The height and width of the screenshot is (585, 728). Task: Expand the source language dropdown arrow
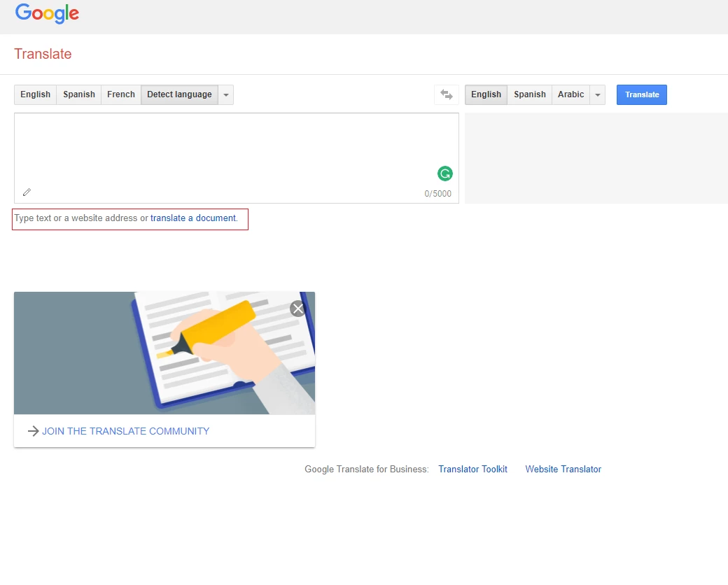pos(226,94)
